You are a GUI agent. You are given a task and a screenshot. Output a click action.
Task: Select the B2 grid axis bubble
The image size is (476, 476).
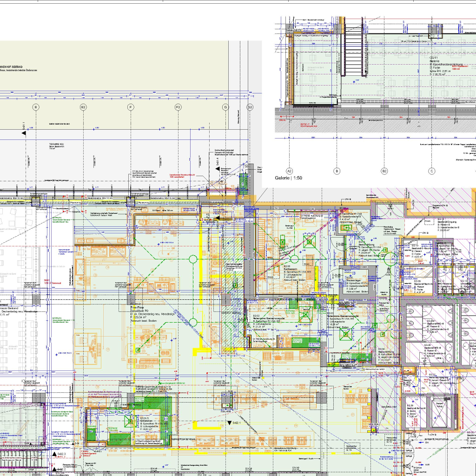tap(384, 171)
